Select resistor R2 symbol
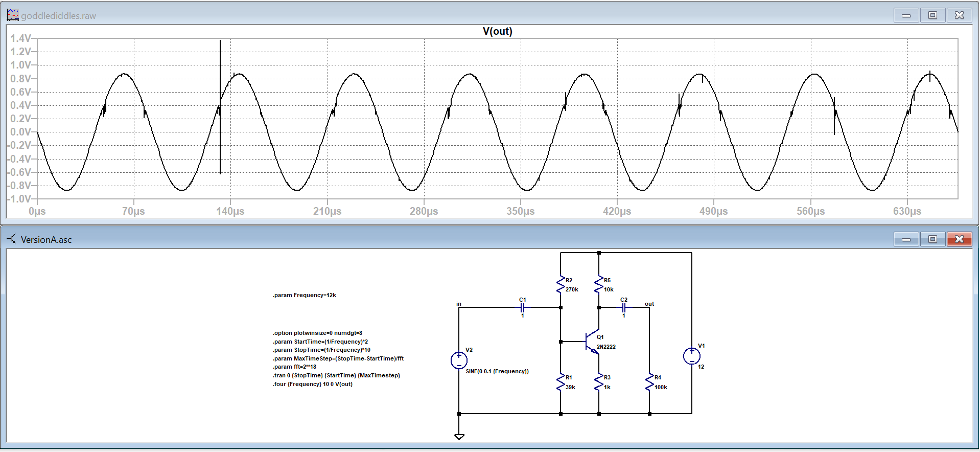980x452 pixels. (561, 285)
